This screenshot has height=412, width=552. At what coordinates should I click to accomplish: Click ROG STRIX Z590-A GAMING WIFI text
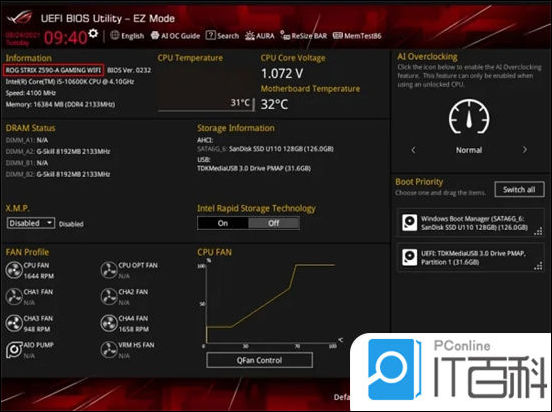coord(54,70)
